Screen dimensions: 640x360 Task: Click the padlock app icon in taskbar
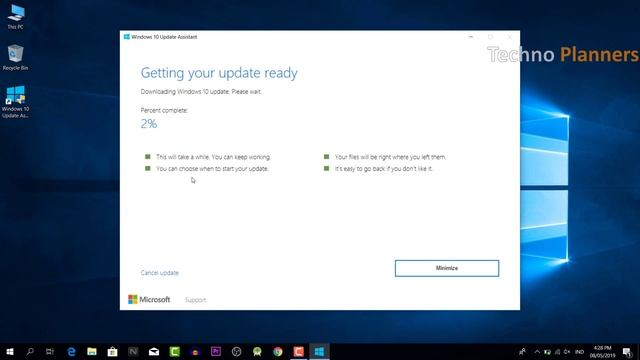(x=195, y=351)
